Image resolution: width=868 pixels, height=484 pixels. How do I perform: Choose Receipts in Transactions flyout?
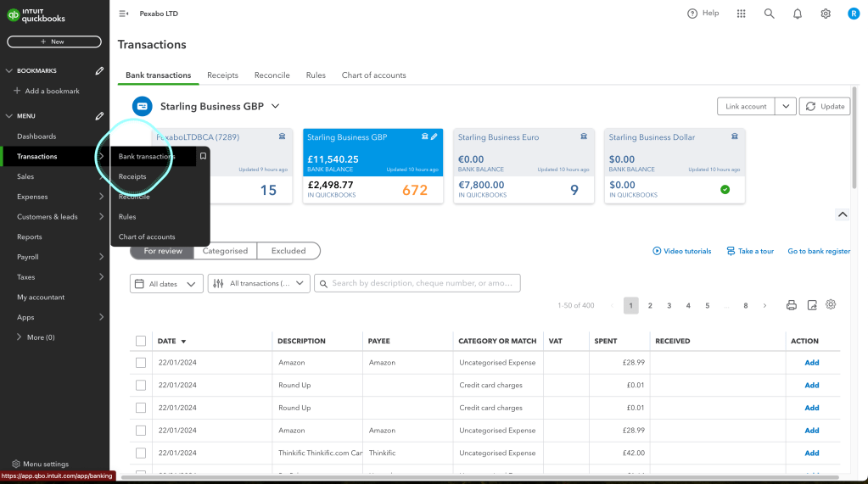click(x=132, y=176)
